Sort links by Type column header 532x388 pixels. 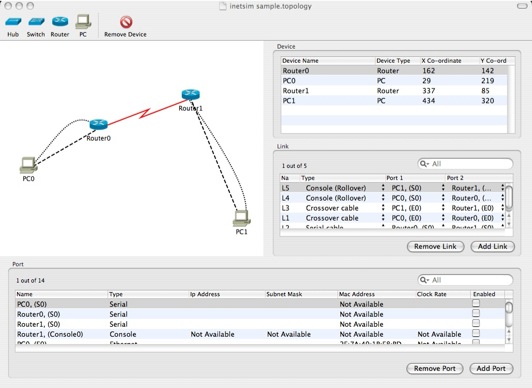[x=342, y=178]
